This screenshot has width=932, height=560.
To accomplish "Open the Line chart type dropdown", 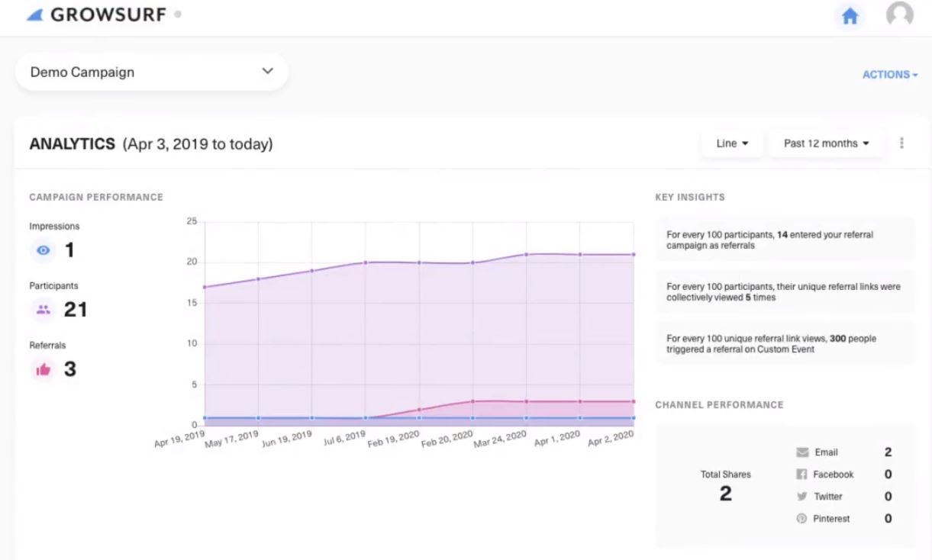I will pos(730,143).
